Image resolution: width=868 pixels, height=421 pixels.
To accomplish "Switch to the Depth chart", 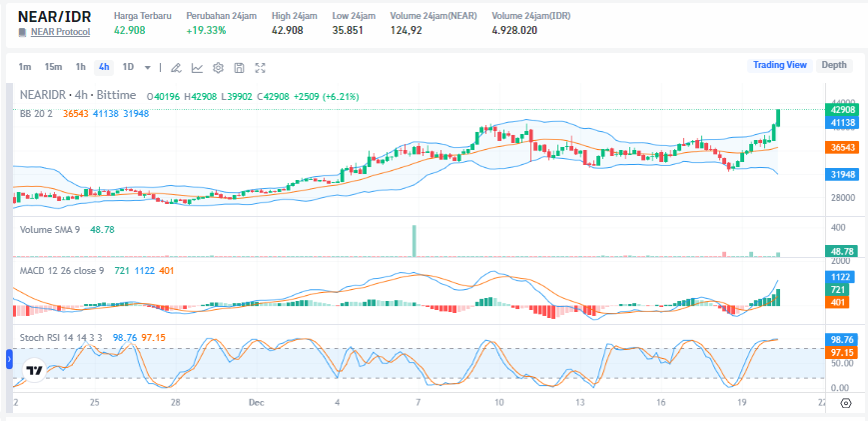I will (834, 65).
